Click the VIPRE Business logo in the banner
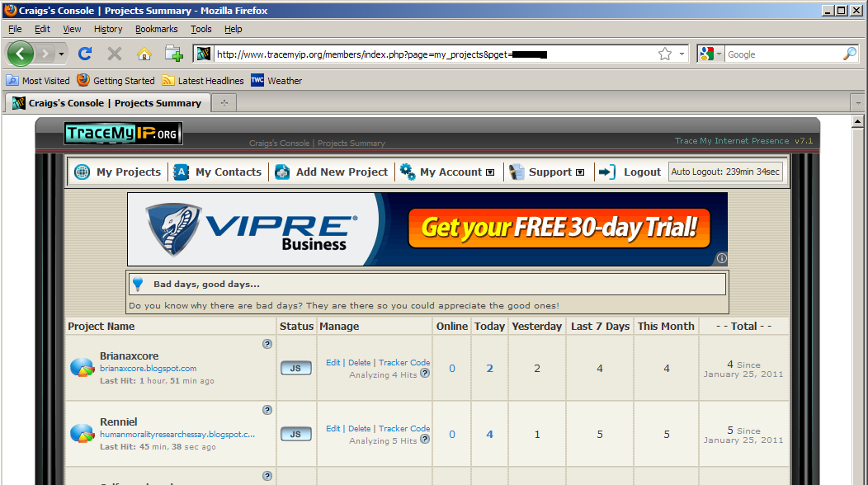Screen dimensions: 868x485 pyautogui.click(x=252, y=229)
